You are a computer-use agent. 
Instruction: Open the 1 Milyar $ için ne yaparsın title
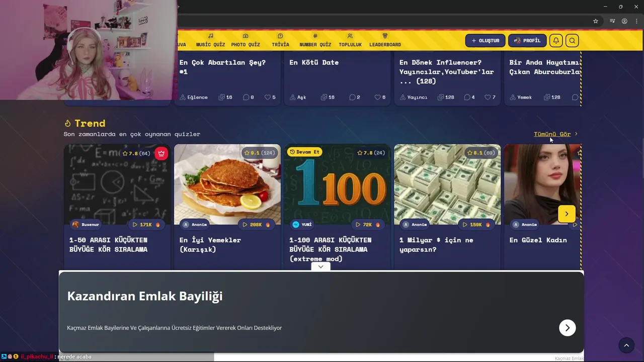tap(436, 245)
